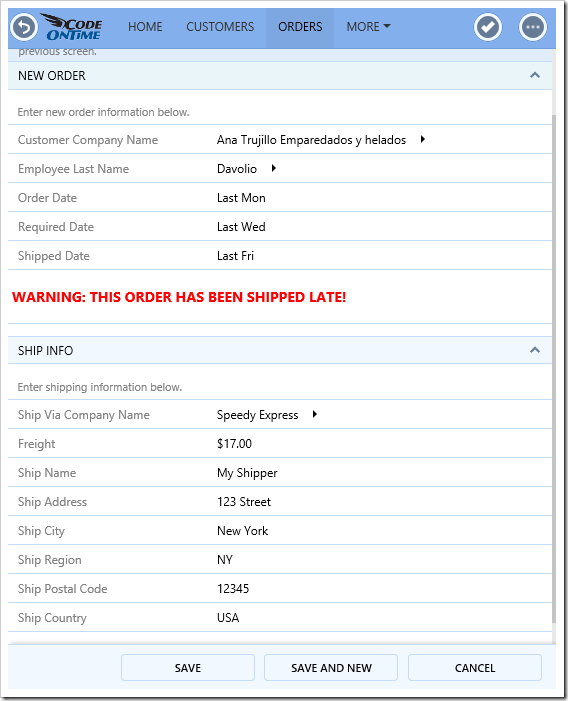Click the back arrow icon
The width and height of the screenshot is (568, 701).
[24, 27]
